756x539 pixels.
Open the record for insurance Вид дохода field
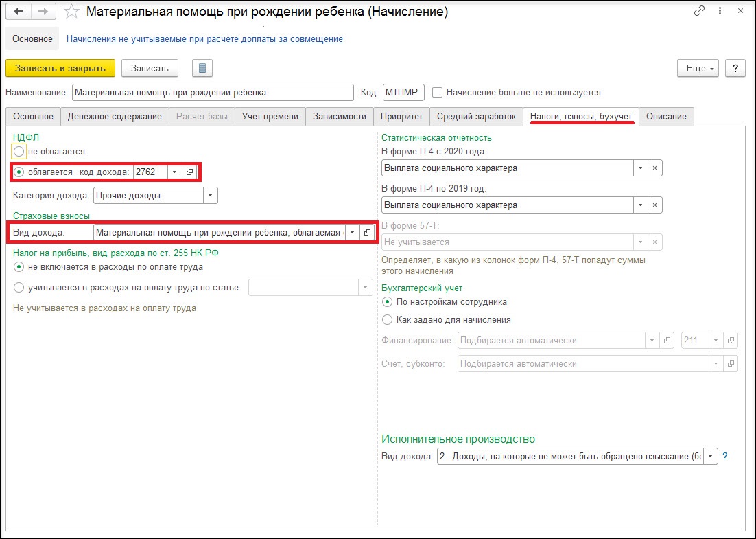pyautogui.click(x=368, y=233)
